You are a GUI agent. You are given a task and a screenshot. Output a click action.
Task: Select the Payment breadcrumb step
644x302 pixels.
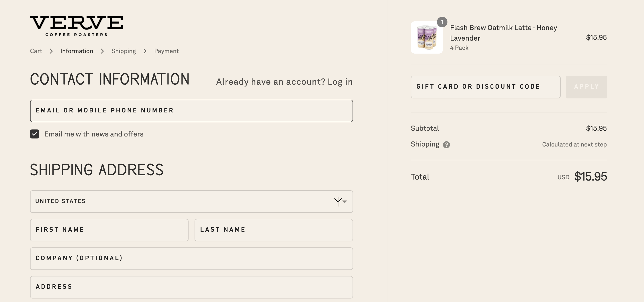pos(166,51)
